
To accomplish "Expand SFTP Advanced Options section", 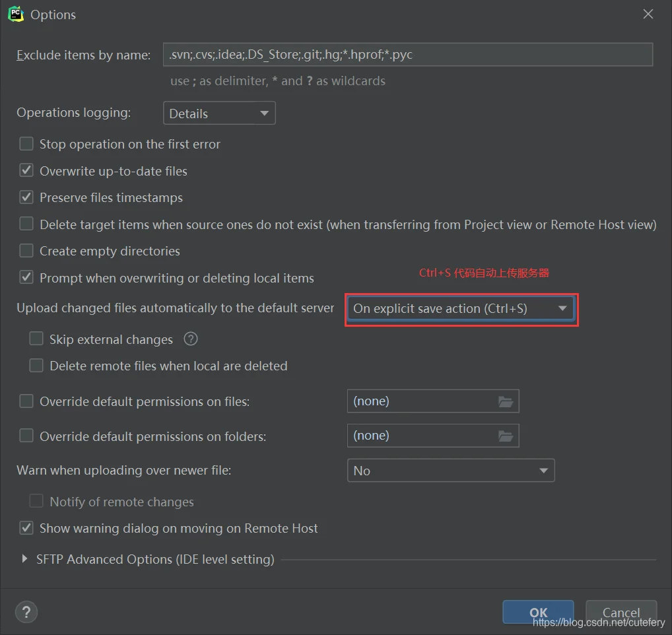I will (25, 559).
